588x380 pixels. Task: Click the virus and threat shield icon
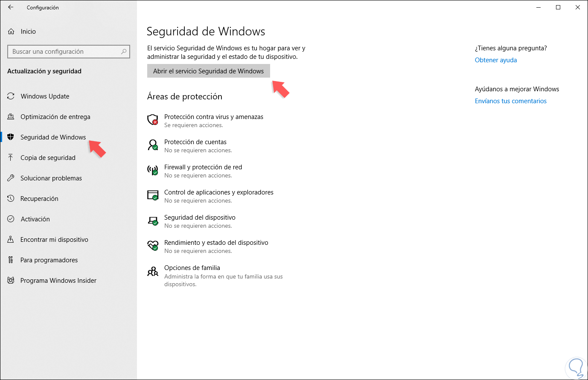click(x=153, y=120)
